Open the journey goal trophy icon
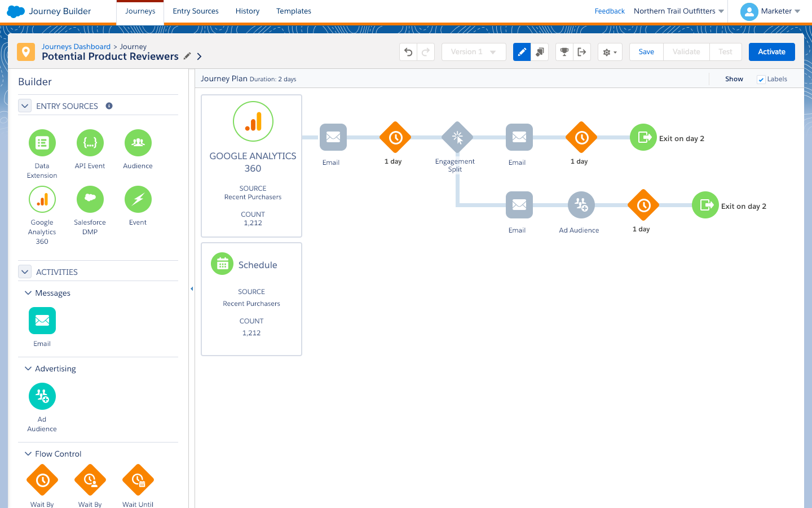 pyautogui.click(x=564, y=51)
